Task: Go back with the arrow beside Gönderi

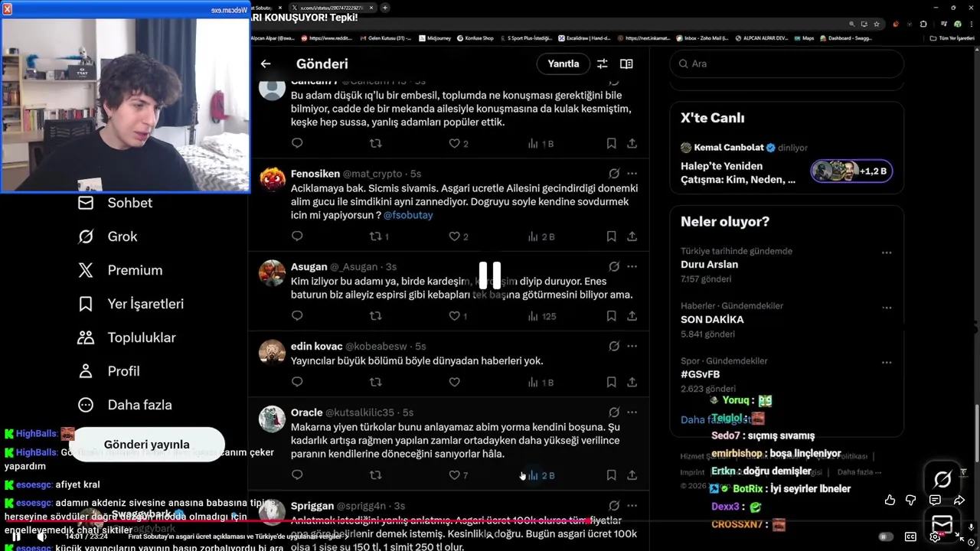Action: pos(266,64)
